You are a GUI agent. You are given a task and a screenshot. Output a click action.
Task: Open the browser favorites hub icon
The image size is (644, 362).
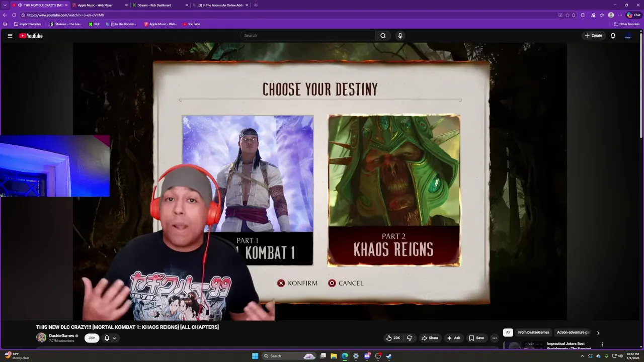point(602,15)
